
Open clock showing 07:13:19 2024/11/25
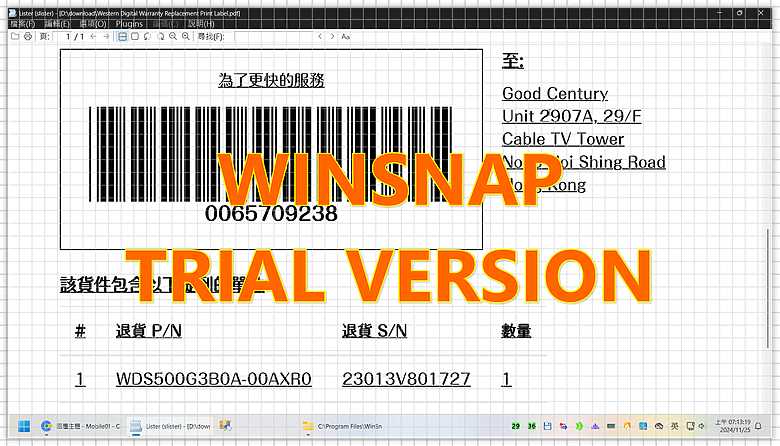[733, 426]
